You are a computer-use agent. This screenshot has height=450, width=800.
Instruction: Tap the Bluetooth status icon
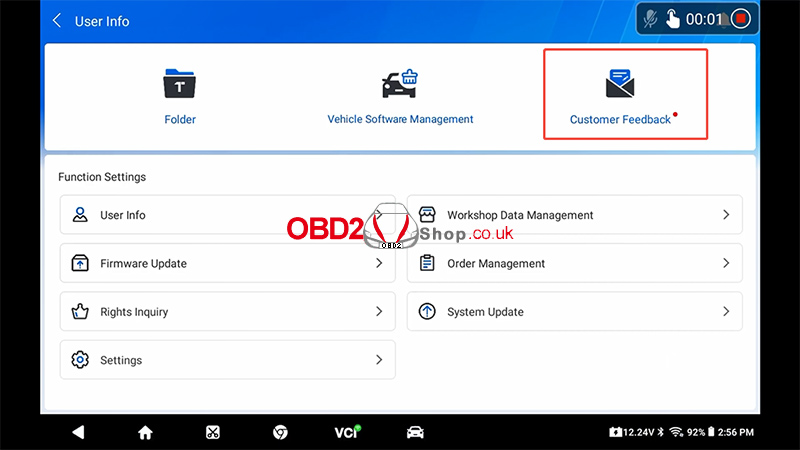coord(661,432)
